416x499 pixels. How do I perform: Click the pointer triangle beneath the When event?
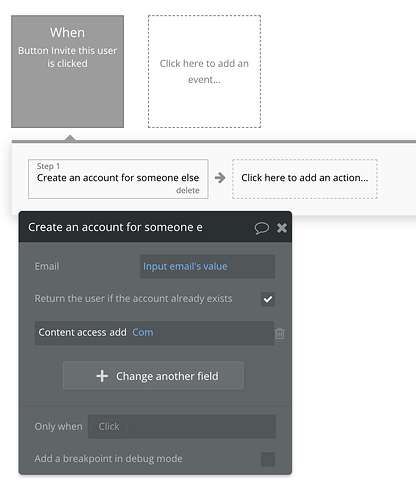point(70,138)
